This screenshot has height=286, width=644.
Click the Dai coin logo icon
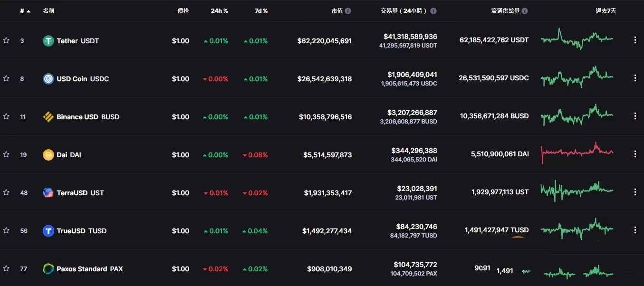(x=48, y=155)
